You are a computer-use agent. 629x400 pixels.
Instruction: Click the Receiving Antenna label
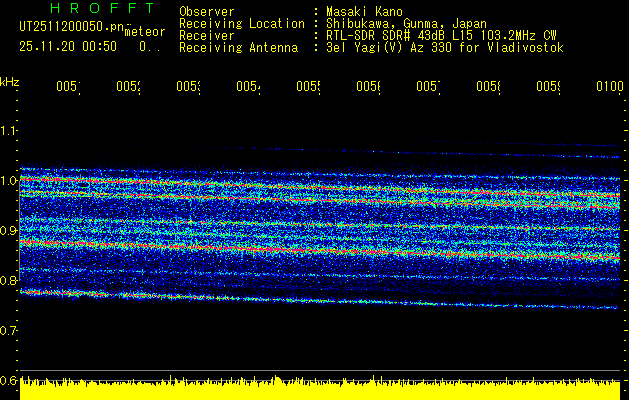239,48
